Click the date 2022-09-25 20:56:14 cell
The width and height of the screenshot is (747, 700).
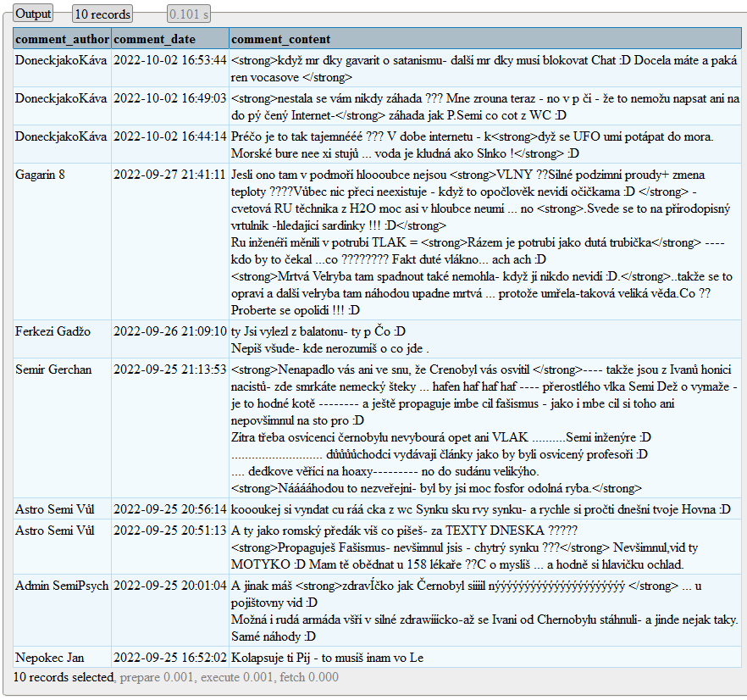point(169,509)
